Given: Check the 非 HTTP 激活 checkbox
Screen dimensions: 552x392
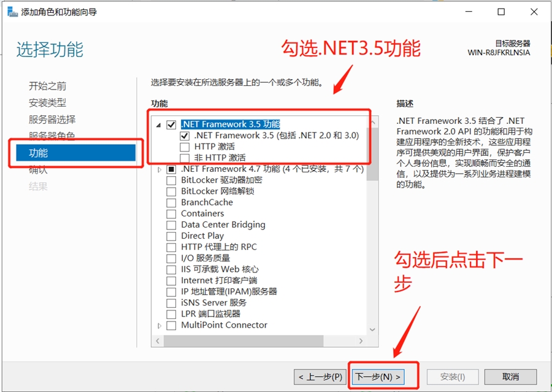Looking at the screenshot, I should tap(185, 158).
